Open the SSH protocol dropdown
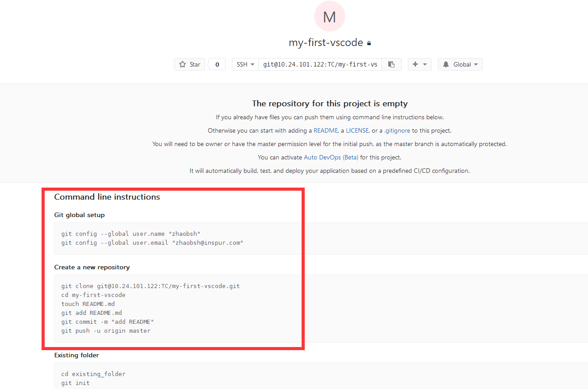 click(x=245, y=64)
